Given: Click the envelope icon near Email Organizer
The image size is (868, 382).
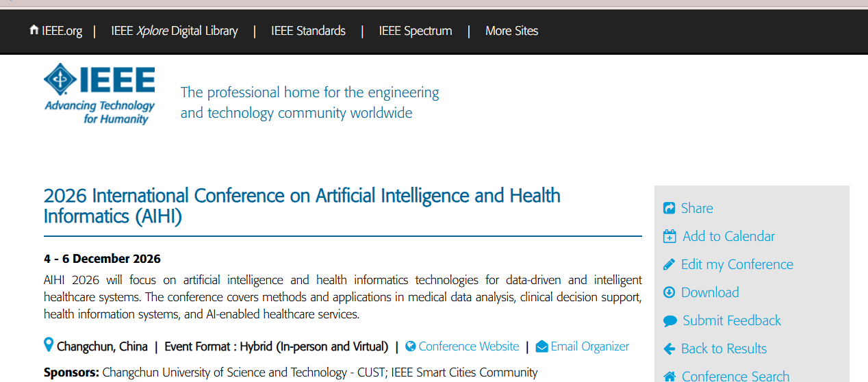Looking at the screenshot, I should click(541, 346).
